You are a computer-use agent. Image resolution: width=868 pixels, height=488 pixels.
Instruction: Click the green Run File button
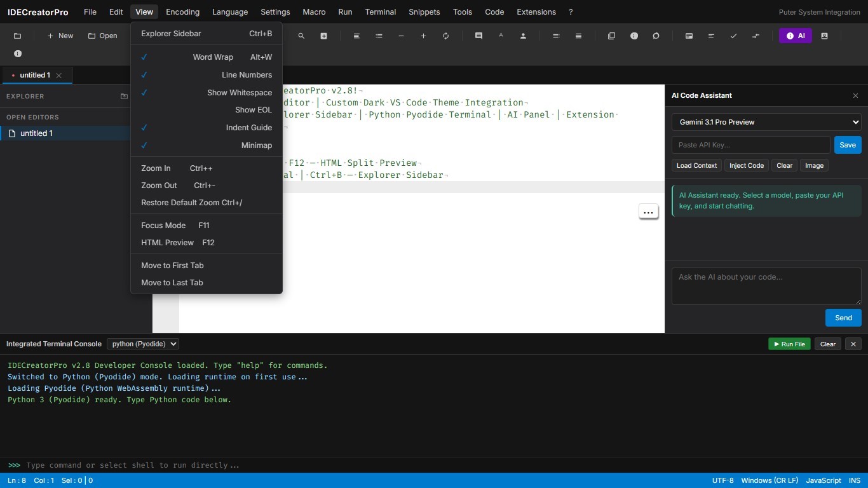[x=789, y=344]
